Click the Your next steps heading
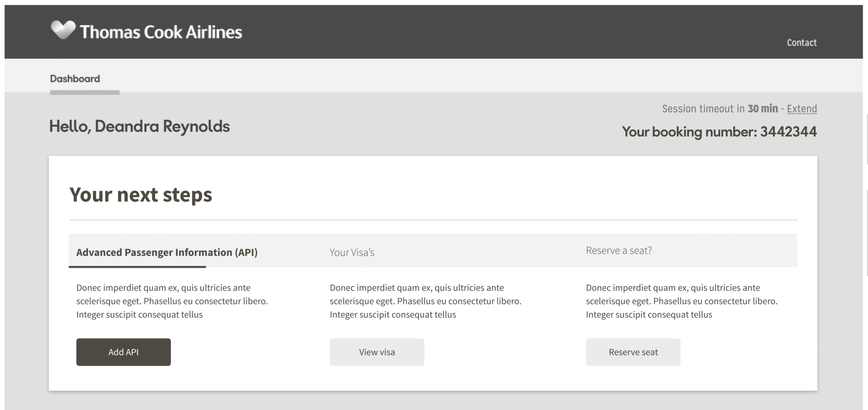 [x=141, y=195]
